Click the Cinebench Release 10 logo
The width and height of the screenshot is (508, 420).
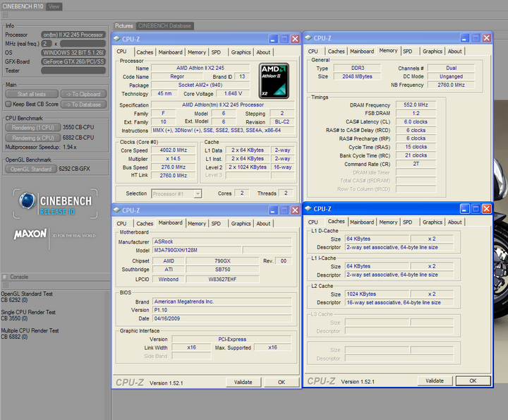[55, 205]
